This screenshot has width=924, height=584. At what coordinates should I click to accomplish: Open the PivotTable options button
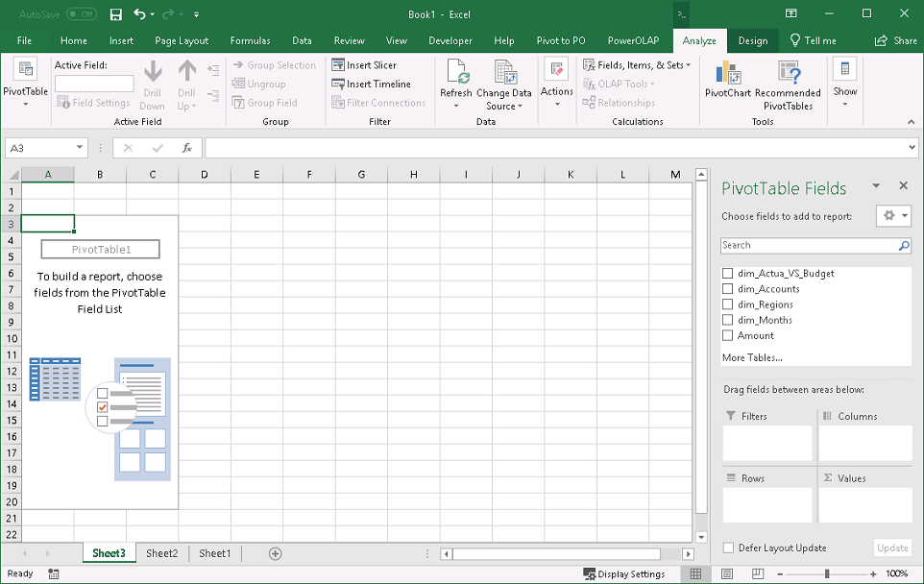(x=25, y=83)
